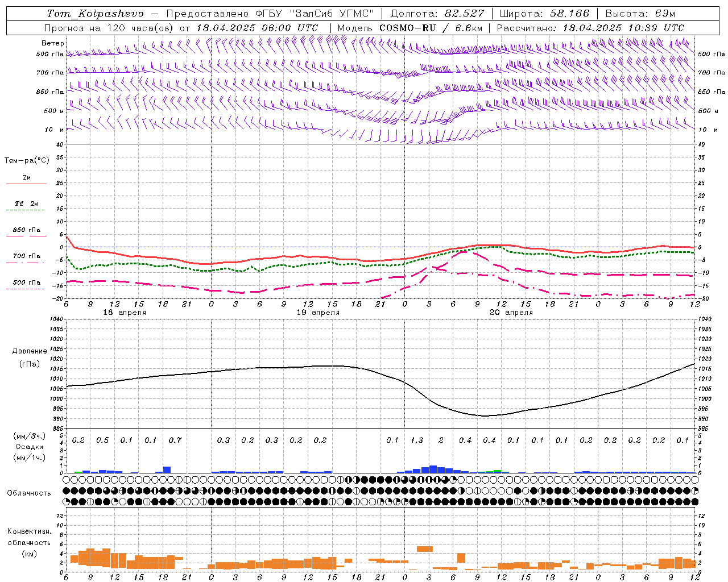Click the date label 20 апреля
This screenshot has height=582, width=728.
(x=511, y=313)
